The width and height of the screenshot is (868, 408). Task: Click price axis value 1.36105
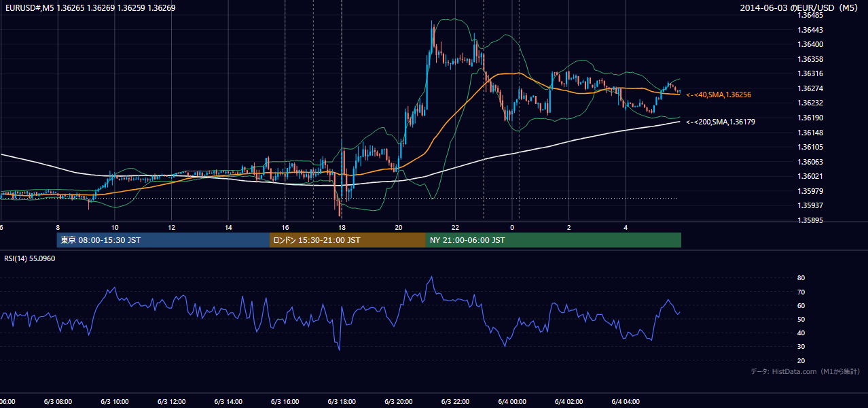(811, 148)
